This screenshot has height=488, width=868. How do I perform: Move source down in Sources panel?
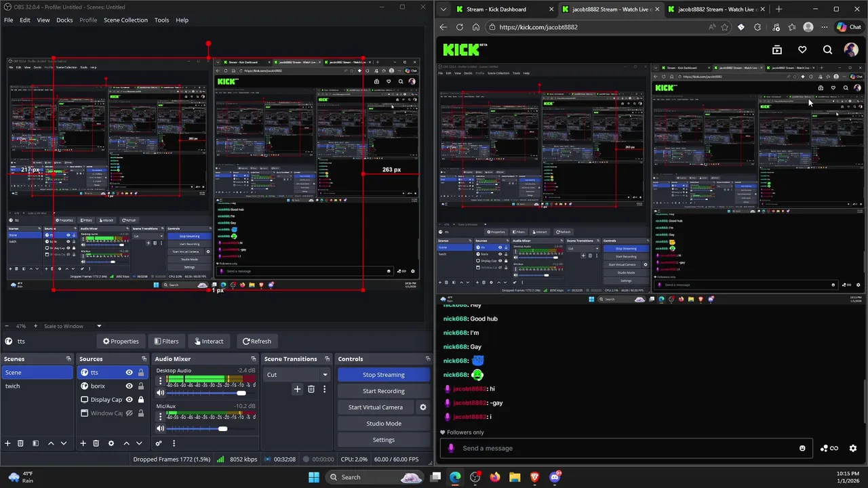pyautogui.click(x=139, y=443)
